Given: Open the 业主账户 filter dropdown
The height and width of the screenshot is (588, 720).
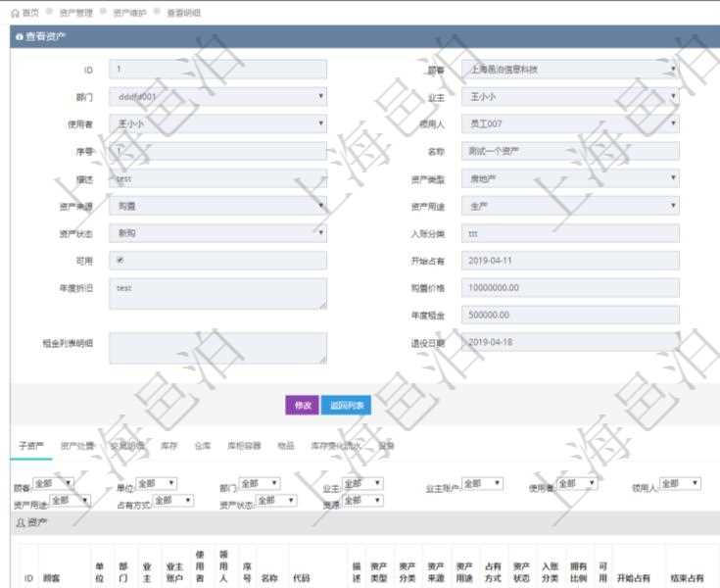Looking at the screenshot, I should (x=482, y=484).
